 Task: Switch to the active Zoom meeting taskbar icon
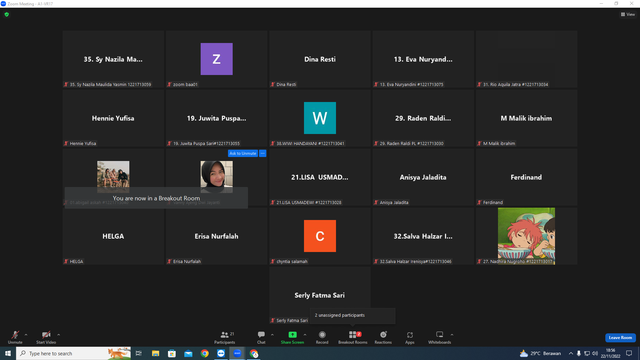(237, 353)
